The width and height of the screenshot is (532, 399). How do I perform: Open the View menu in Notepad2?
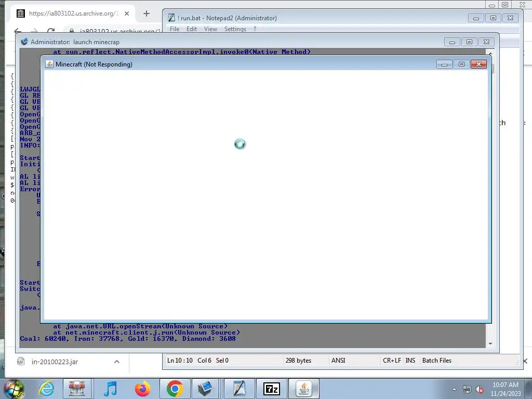tap(210, 29)
